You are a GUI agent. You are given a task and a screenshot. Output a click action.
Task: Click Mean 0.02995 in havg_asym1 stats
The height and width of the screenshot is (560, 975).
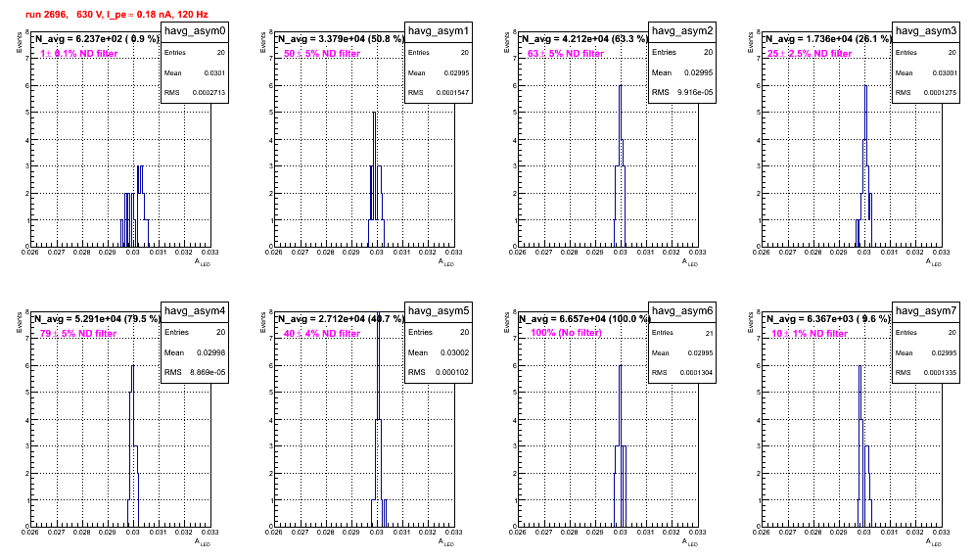(x=439, y=72)
